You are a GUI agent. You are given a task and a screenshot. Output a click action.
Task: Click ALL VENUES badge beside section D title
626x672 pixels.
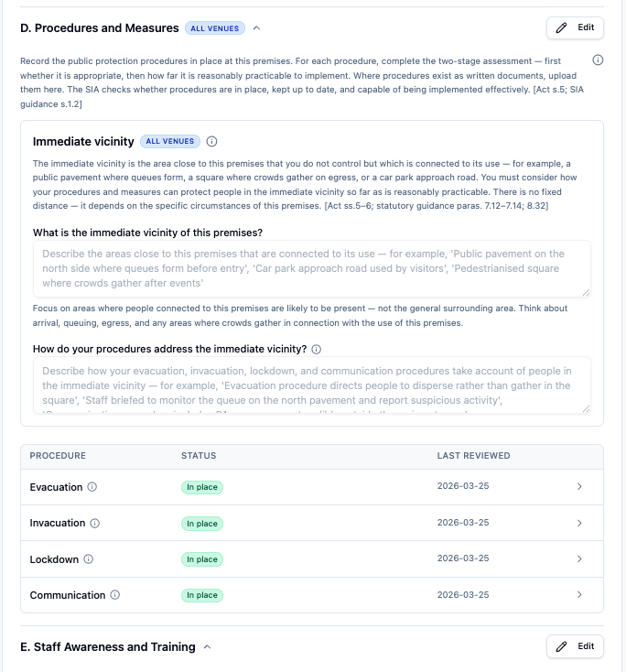coord(215,28)
